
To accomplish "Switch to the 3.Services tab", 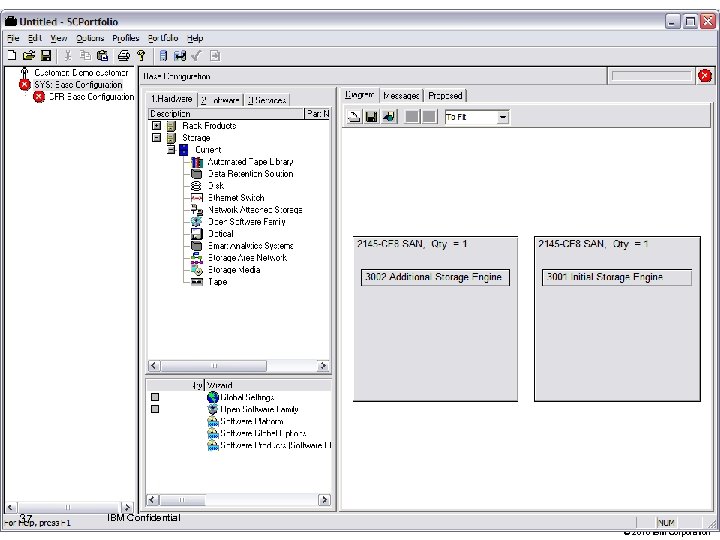I will pos(266,100).
